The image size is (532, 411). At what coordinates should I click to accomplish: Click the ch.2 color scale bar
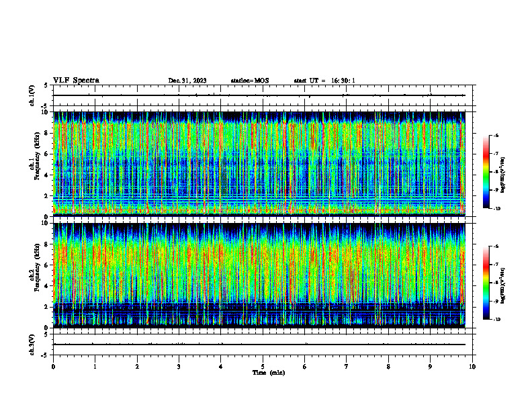click(486, 283)
